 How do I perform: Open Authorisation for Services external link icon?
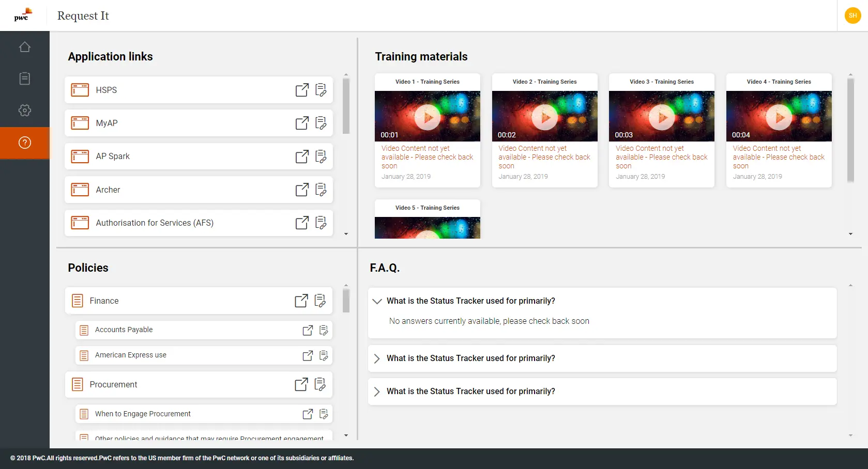(302, 223)
